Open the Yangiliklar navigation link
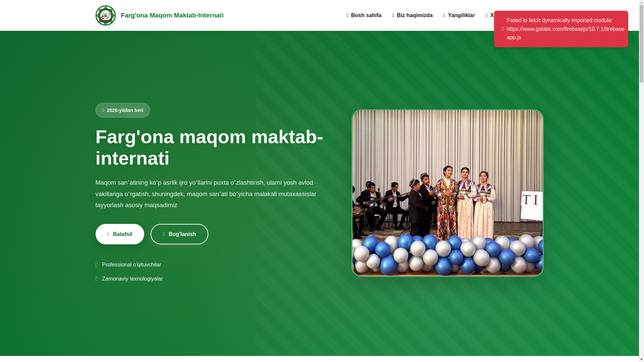 click(x=459, y=15)
